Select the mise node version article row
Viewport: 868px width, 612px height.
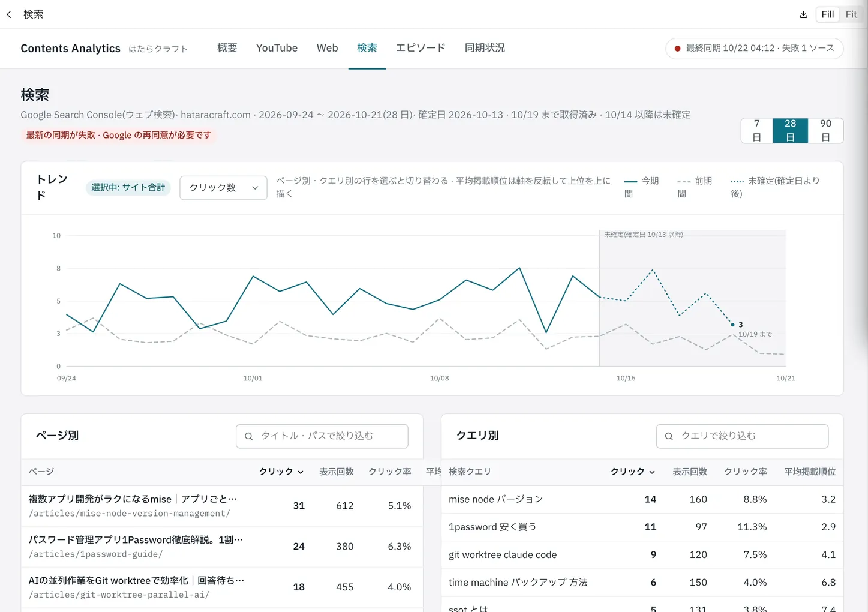point(222,506)
